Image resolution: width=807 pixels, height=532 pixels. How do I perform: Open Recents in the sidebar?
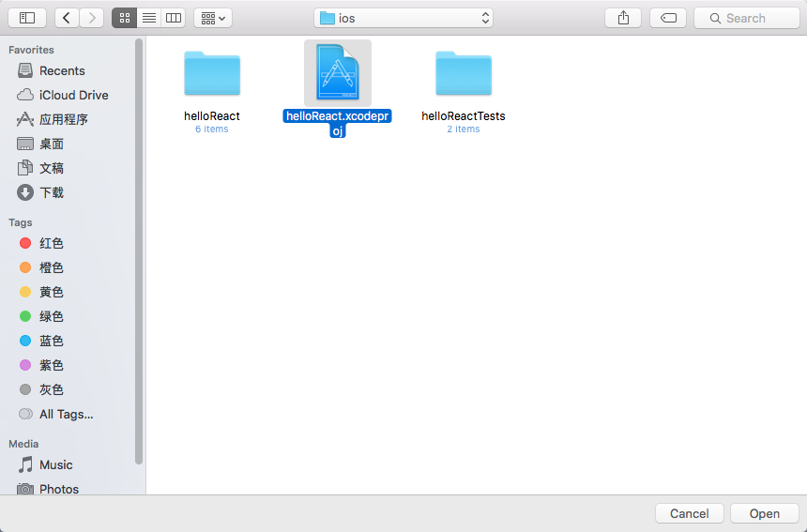tap(62, 70)
